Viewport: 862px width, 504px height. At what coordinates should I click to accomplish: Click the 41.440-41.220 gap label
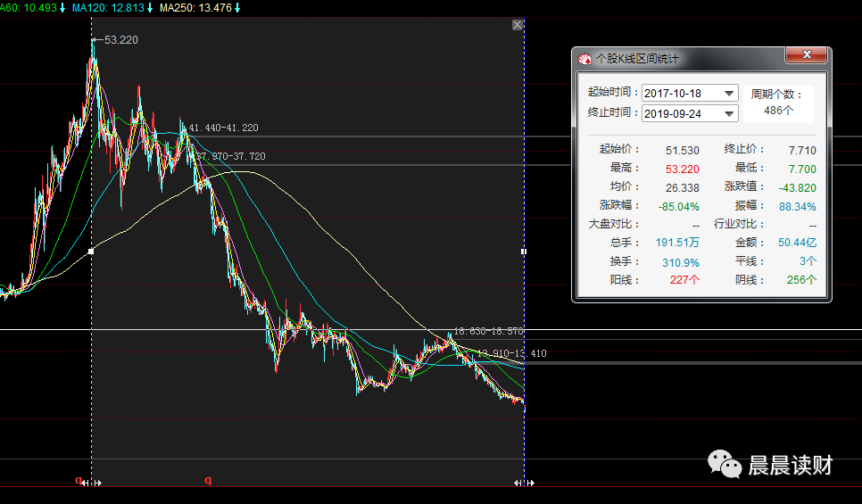pyautogui.click(x=223, y=128)
